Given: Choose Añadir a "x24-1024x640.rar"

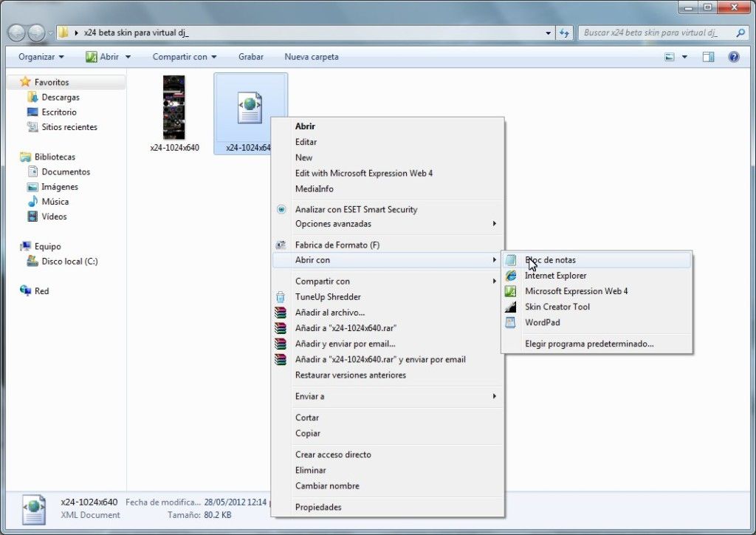Looking at the screenshot, I should coord(346,328).
